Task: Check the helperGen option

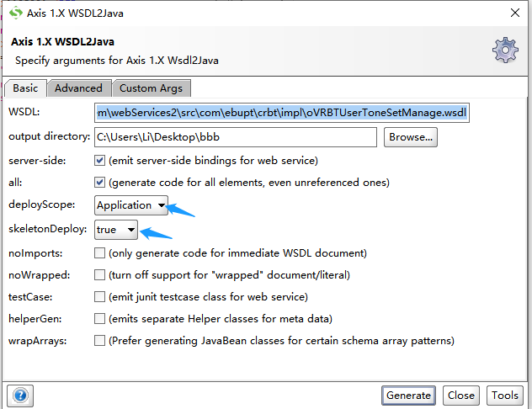Action: pos(100,318)
